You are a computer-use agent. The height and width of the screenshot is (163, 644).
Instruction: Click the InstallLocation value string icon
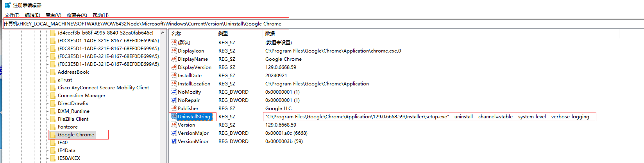[x=174, y=83]
